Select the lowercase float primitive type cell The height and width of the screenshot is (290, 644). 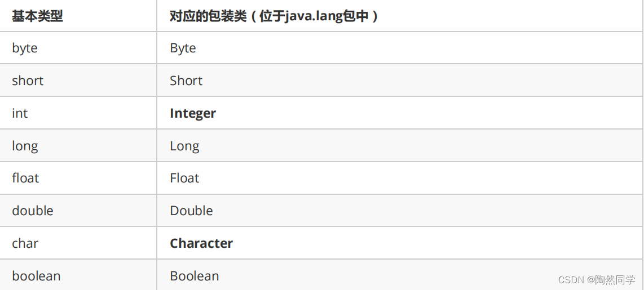click(25, 179)
